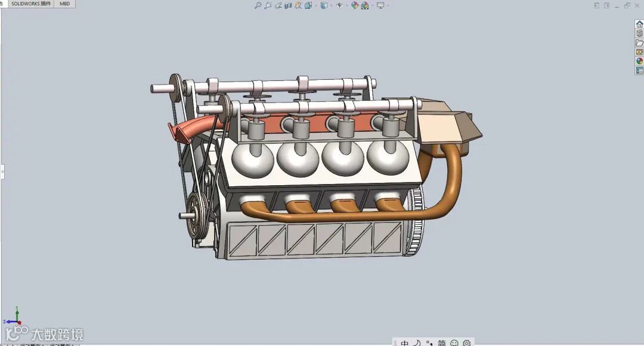Toggle the IME punctuation mode icon
Image resolution: width=644 pixels, height=346 pixels.
click(429, 342)
